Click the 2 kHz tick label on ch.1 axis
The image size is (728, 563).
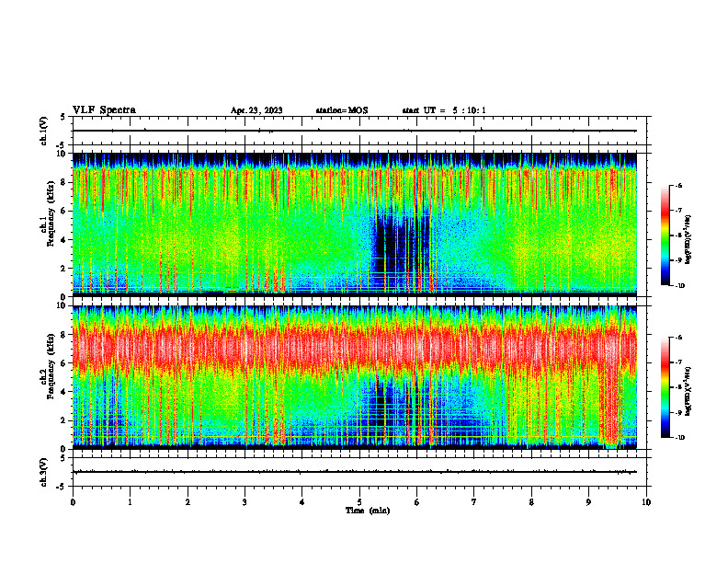[64, 269]
